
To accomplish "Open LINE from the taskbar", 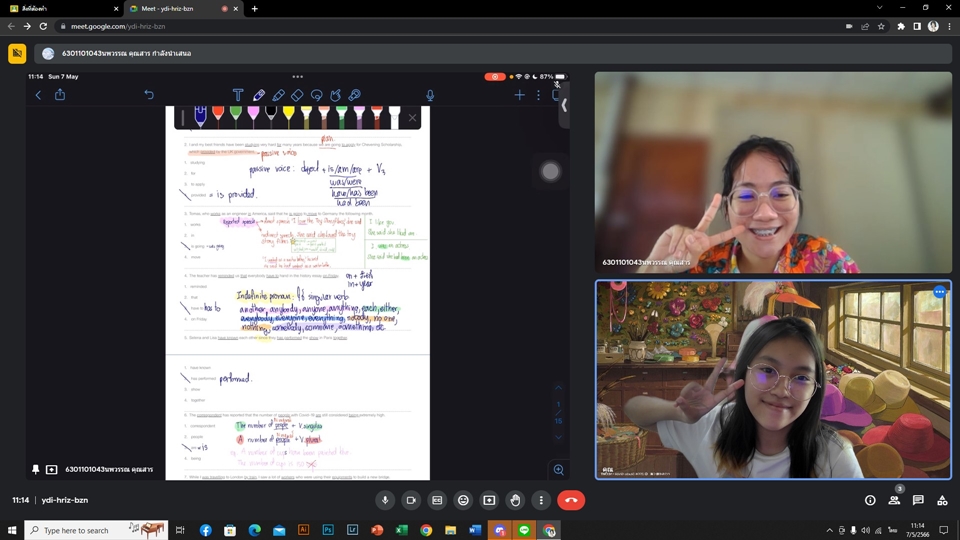I will 524,530.
